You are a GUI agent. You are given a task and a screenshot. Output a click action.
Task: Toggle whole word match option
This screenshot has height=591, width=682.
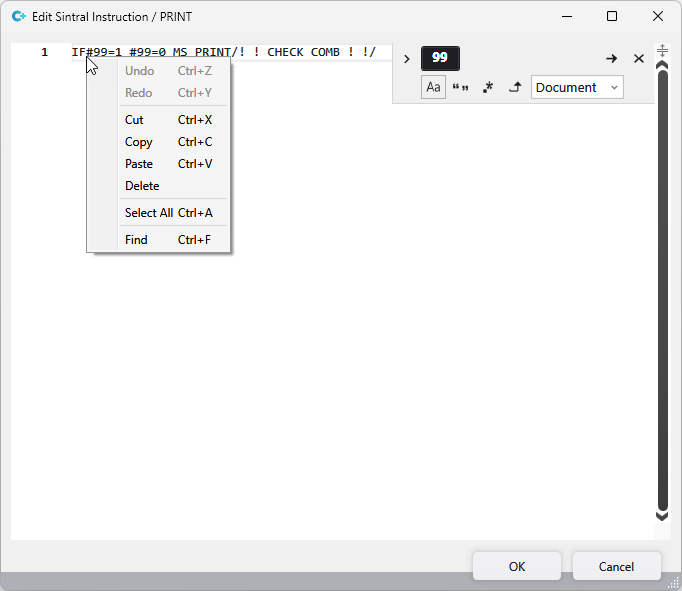(461, 87)
